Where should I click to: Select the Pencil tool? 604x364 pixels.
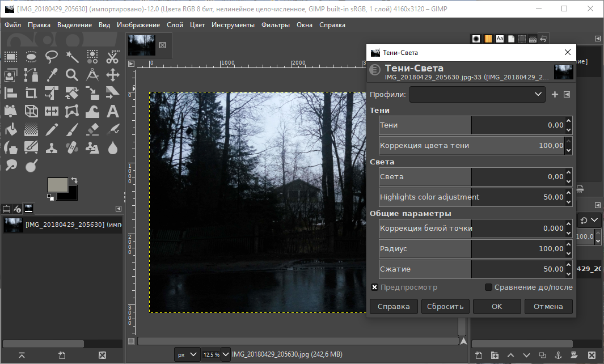pos(52,129)
